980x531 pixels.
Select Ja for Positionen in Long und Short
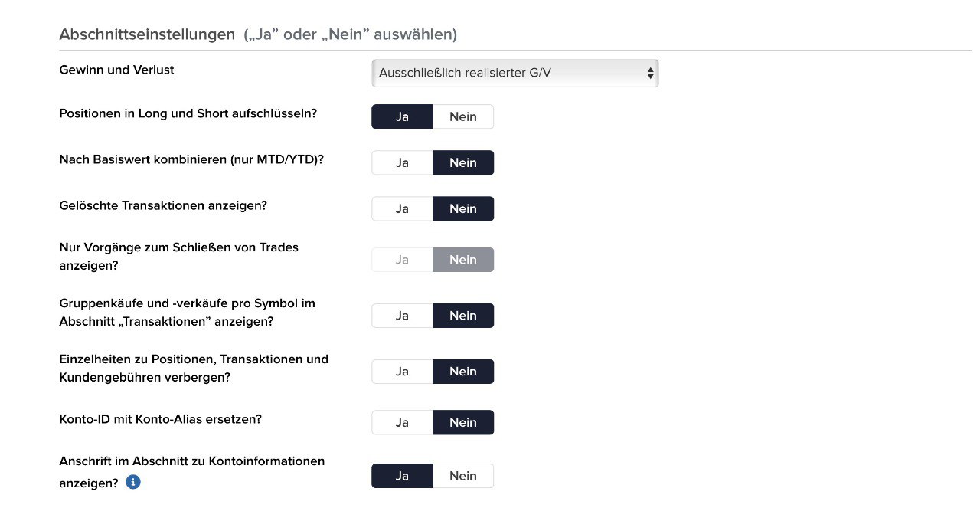coord(402,117)
